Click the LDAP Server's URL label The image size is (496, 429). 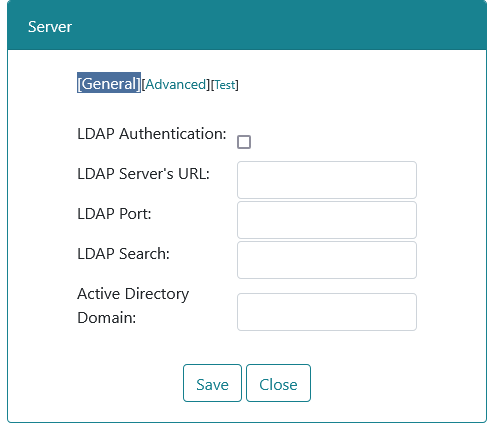[x=143, y=174]
